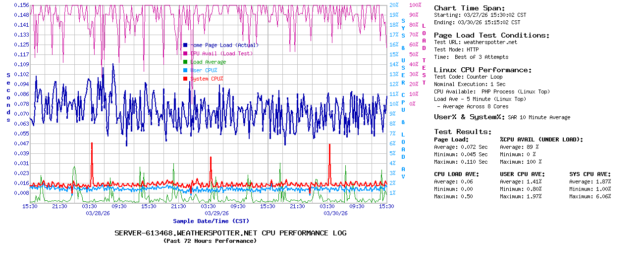Click the chart title SERVER-613468.WEATHERSPOTTER.NET CPU PERFORMANCE LOG
Image resolution: width=644 pixels, height=272 pixels.
(x=230, y=233)
